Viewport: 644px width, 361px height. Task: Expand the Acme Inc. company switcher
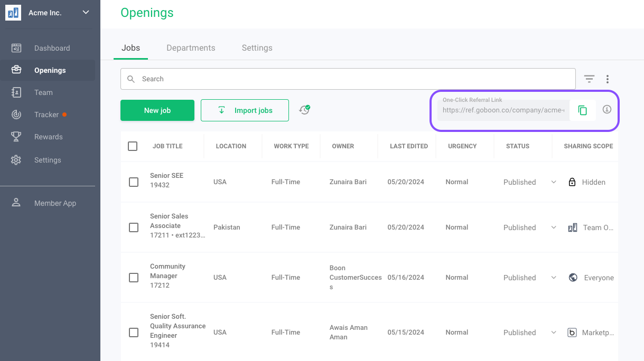86,13
